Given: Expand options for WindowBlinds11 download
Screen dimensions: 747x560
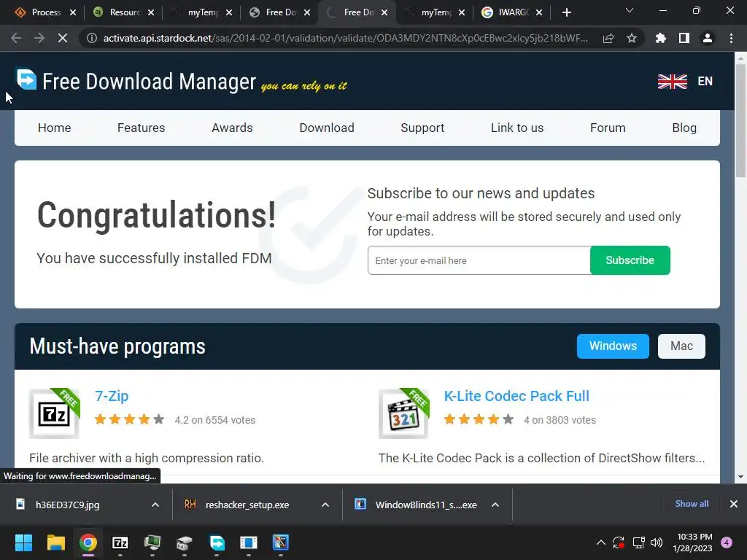Looking at the screenshot, I should coord(495,505).
